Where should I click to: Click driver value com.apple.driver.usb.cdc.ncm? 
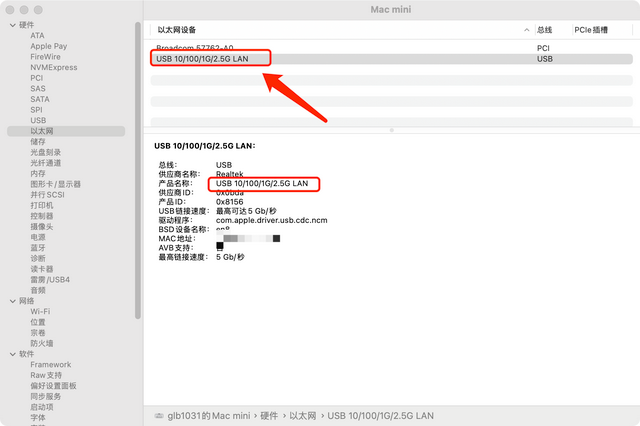[271, 220]
